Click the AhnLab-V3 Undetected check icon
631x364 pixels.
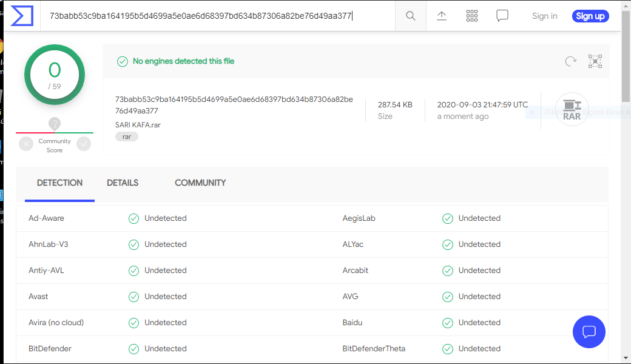point(133,244)
